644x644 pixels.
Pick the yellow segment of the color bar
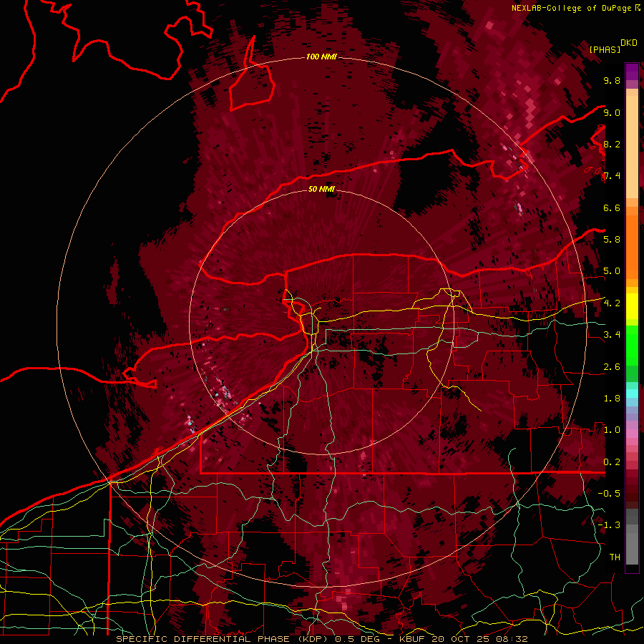click(x=632, y=306)
